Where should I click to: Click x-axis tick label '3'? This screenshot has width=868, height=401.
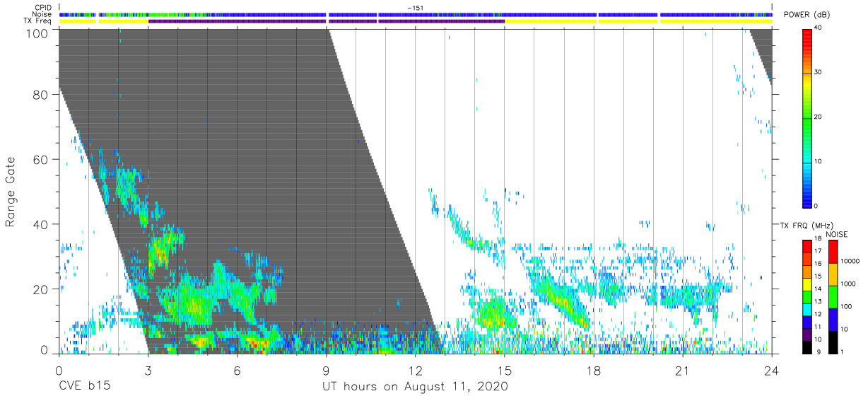[x=148, y=371]
